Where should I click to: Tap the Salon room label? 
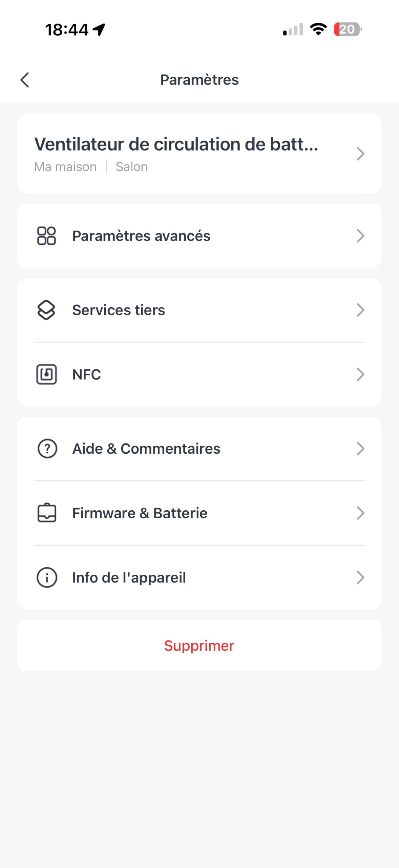coord(131,167)
